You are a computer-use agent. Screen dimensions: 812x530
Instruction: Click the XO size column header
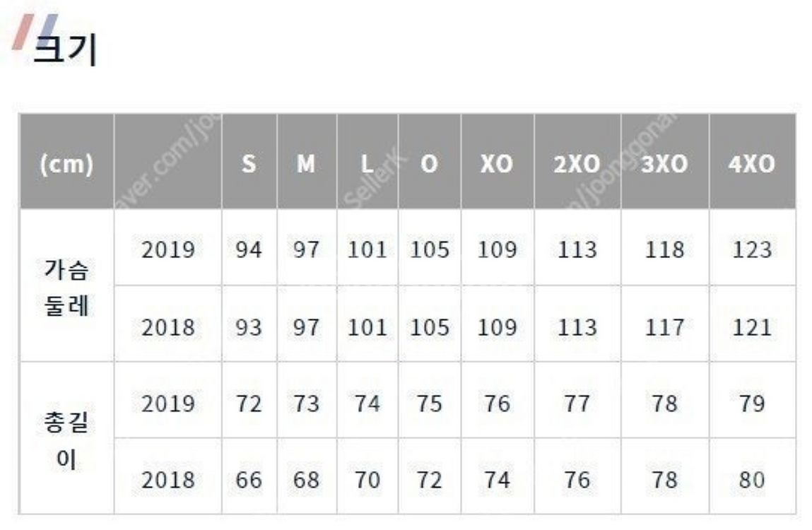tap(497, 165)
